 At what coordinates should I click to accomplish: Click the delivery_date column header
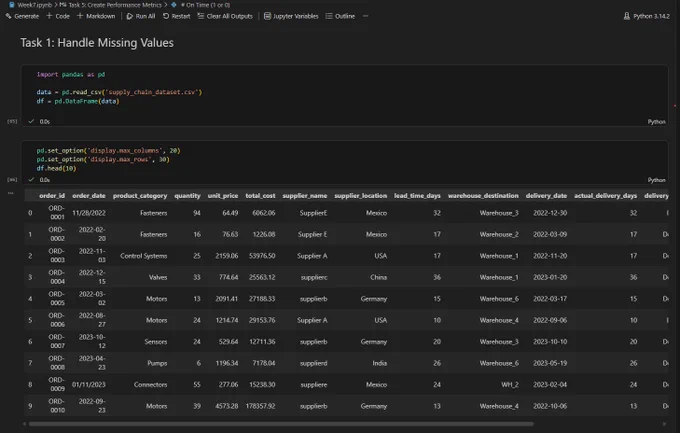[x=546, y=196]
